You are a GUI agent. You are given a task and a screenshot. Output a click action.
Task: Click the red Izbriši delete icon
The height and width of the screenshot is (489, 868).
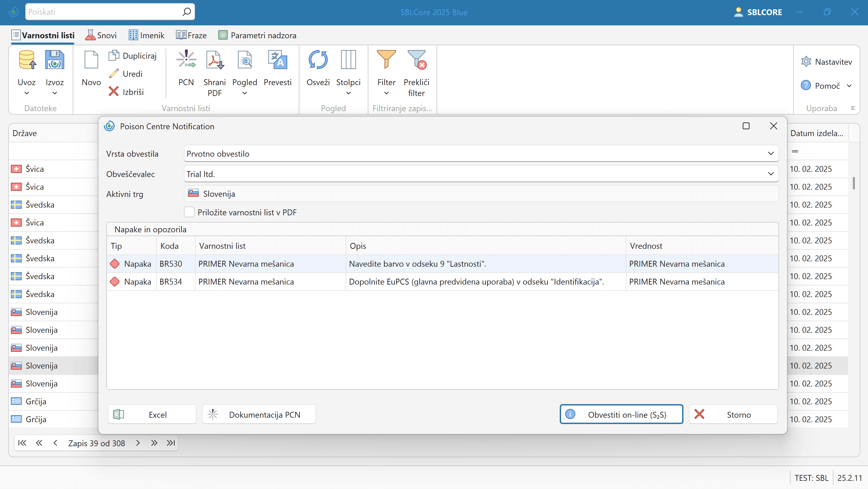pos(114,91)
